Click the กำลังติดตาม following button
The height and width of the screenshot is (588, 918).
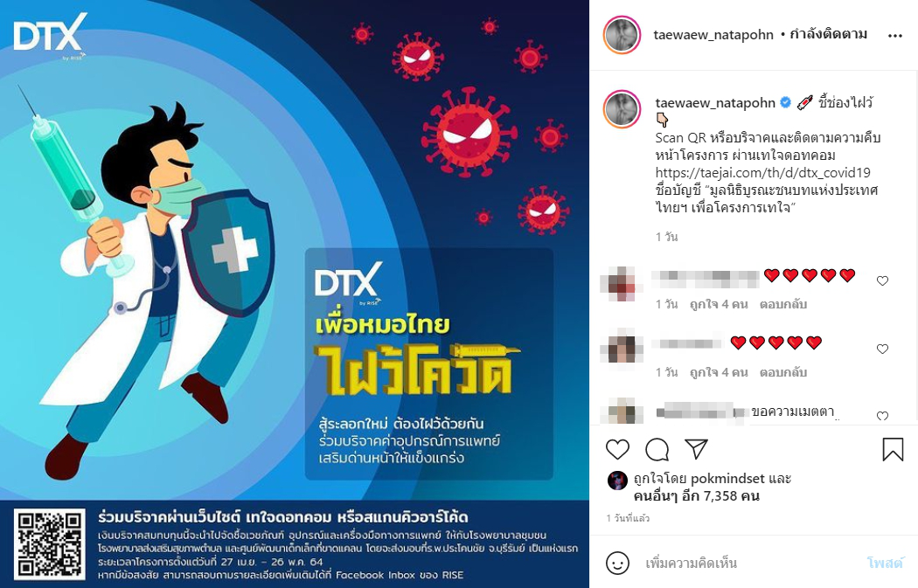click(829, 35)
